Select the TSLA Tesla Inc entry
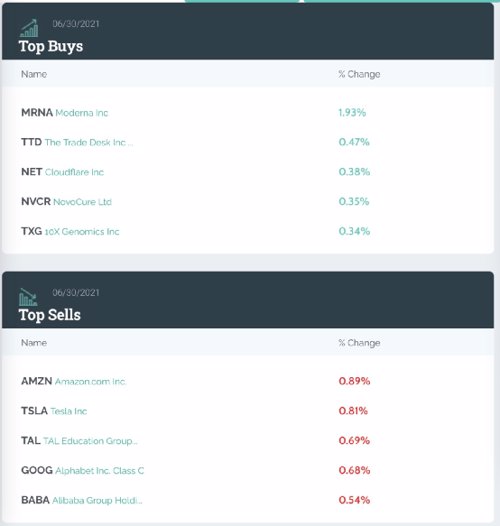The width and height of the screenshot is (500, 526). pos(54,411)
